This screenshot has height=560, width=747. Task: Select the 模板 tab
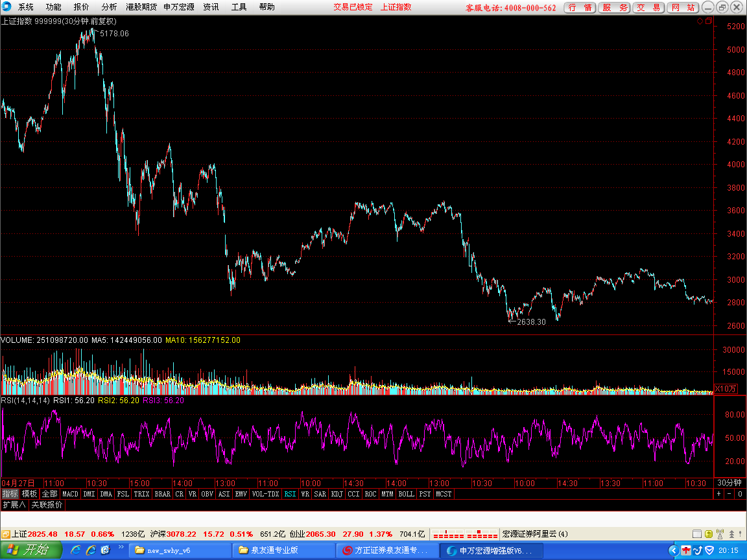click(29, 494)
